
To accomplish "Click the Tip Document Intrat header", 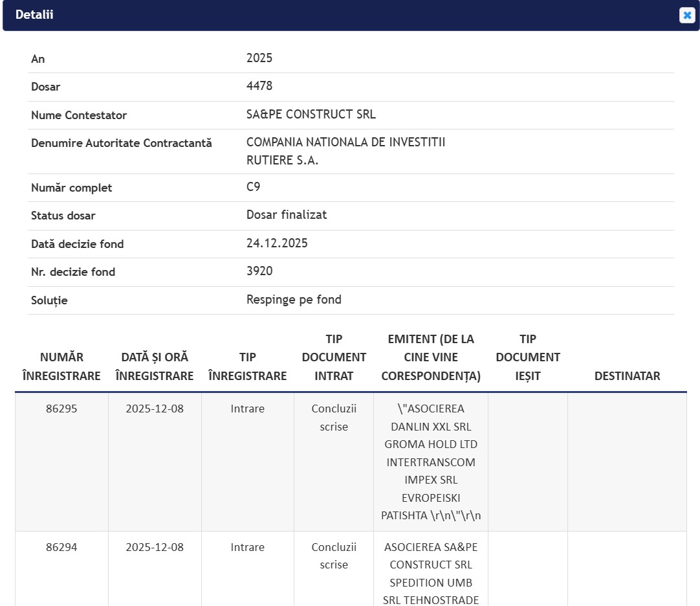I will pyautogui.click(x=334, y=357).
